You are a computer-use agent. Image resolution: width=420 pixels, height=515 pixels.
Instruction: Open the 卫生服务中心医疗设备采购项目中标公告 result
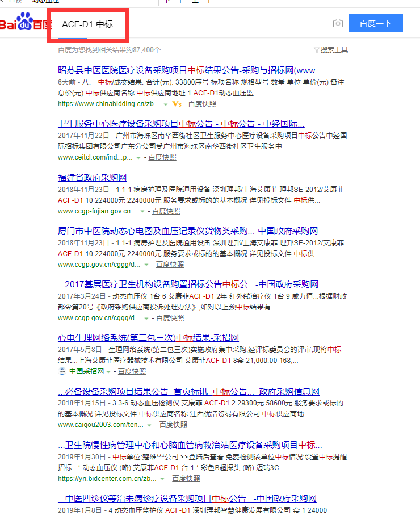coord(181,124)
